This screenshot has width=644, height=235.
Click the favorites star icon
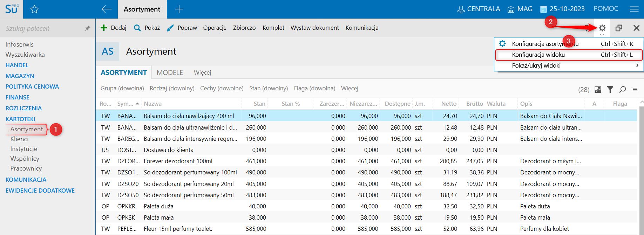point(34,9)
